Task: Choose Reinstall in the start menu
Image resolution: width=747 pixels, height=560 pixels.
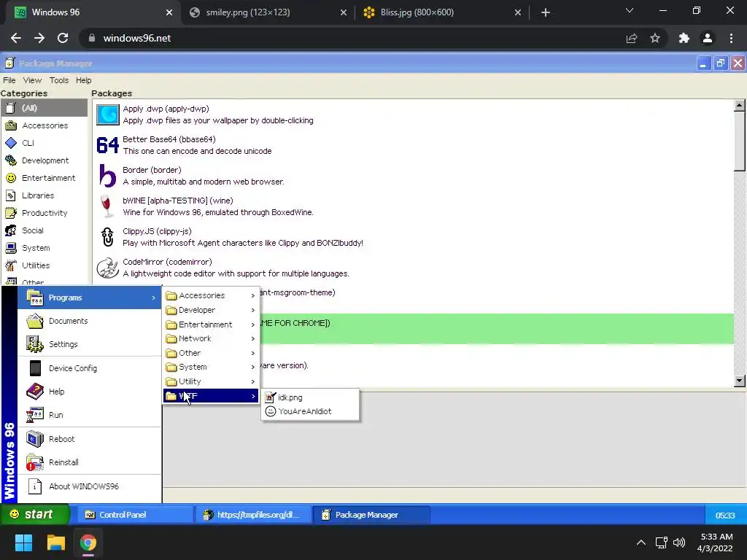Action: tap(90, 462)
